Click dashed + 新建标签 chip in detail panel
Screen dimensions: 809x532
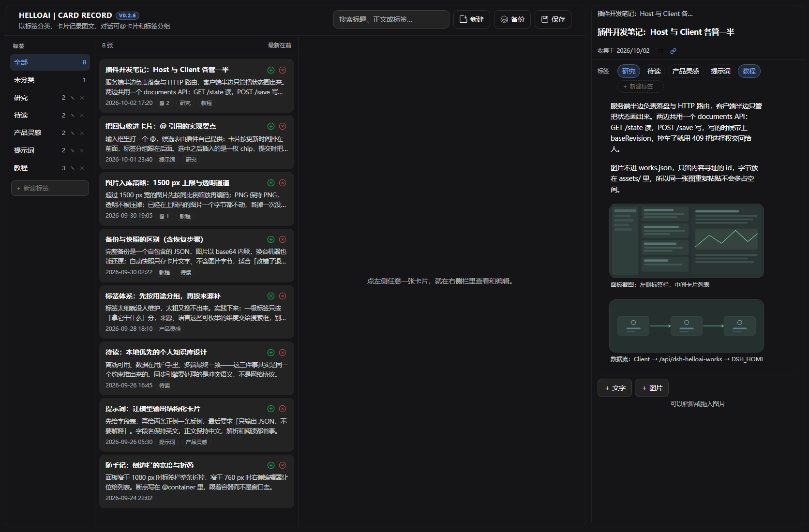point(640,87)
